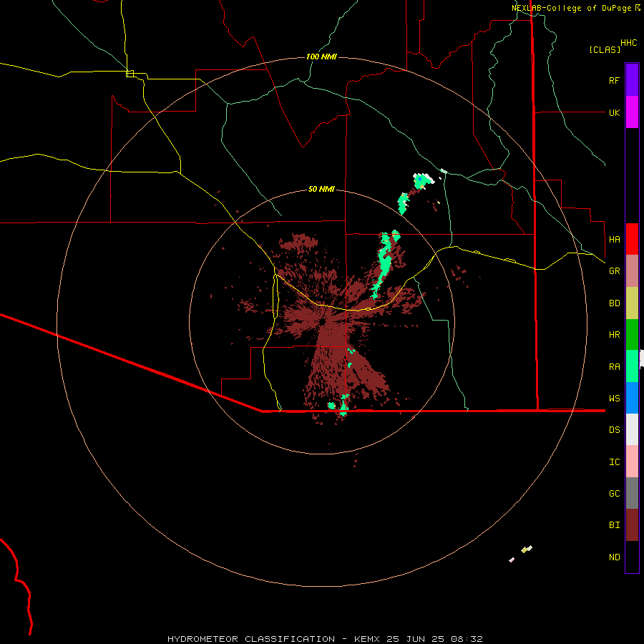Image resolution: width=644 pixels, height=644 pixels.
Task: Click the HA red legend swatch
Action: pyautogui.click(x=632, y=239)
